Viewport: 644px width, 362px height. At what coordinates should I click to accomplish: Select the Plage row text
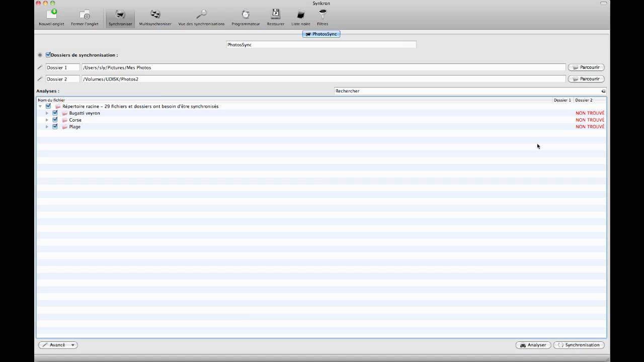pyautogui.click(x=74, y=127)
